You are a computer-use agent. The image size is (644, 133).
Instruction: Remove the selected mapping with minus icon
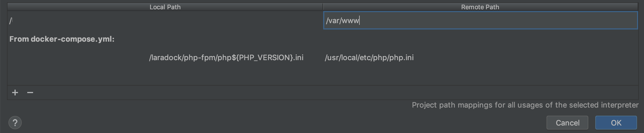[x=30, y=93]
